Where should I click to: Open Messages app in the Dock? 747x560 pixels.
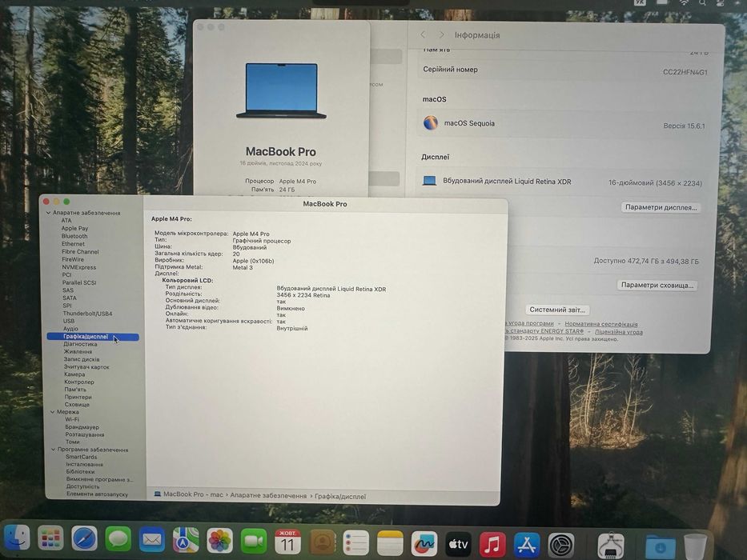tap(118, 539)
